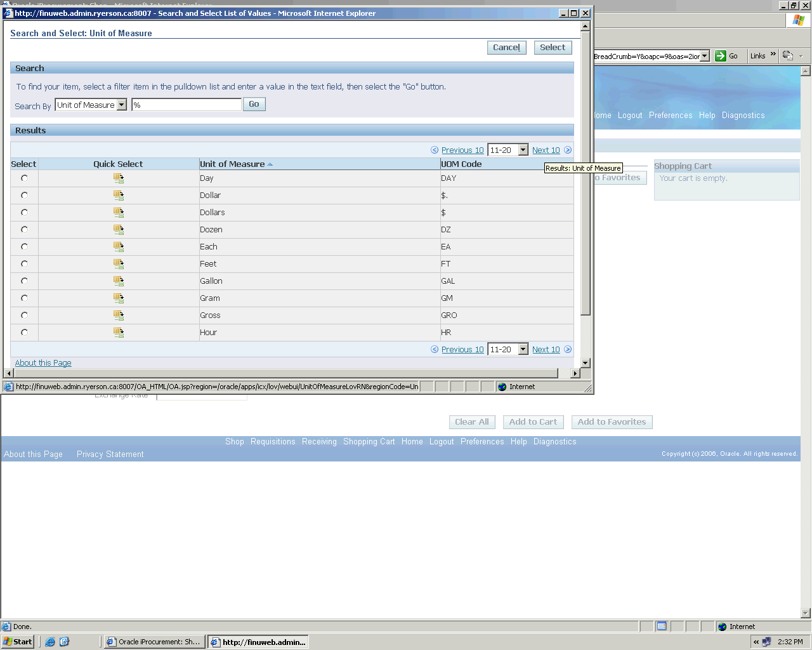Viewport: 812px width, 650px height.
Task: Click Quick Select icon for Hour row
Action: coord(119,333)
